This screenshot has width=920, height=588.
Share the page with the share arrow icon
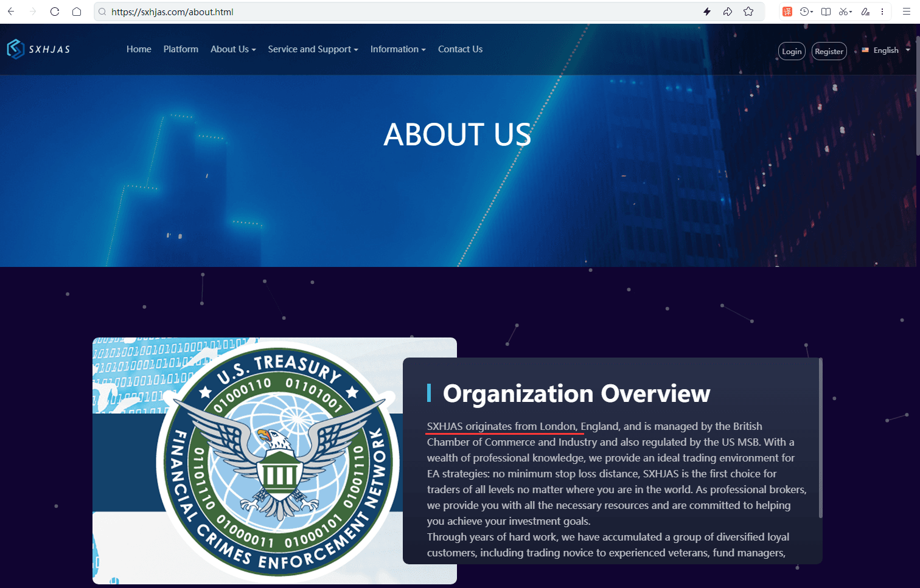point(728,12)
